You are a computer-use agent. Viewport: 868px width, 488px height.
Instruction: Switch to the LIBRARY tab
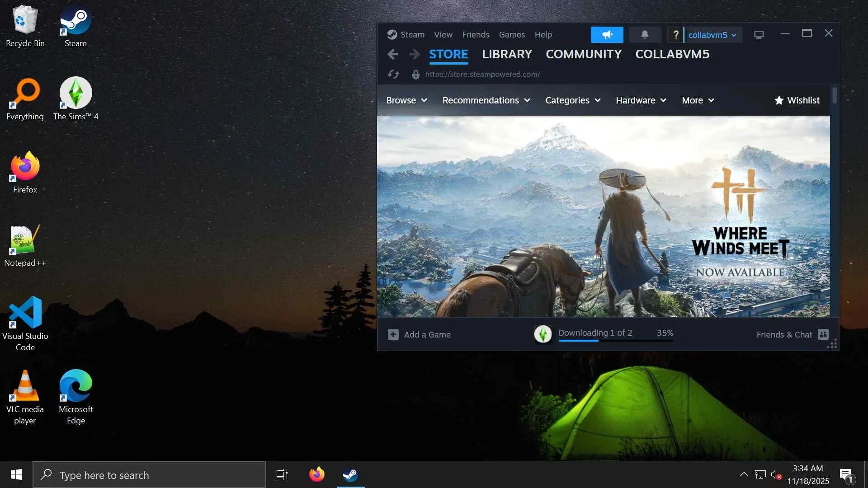pos(506,54)
